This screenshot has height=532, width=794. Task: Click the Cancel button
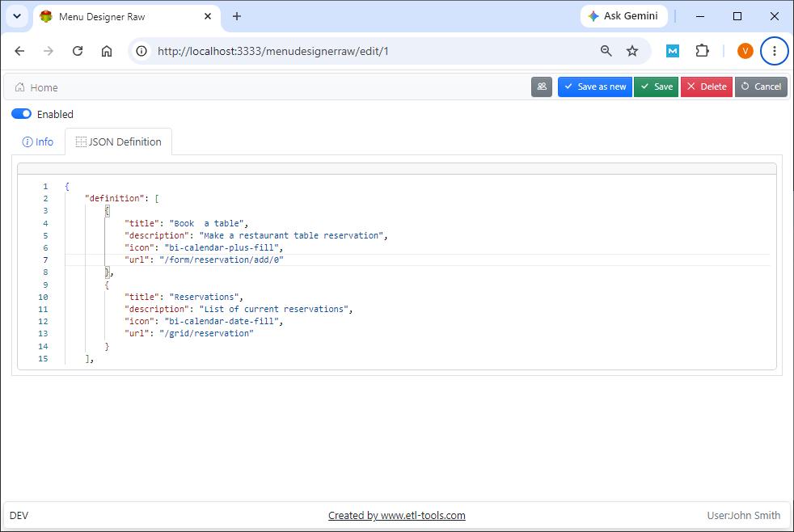pyautogui.click(x=761, y=87)
